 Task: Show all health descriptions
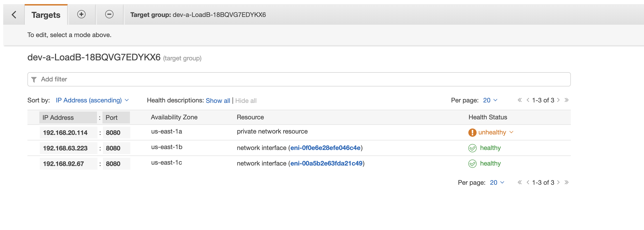(x=218, y=101)
